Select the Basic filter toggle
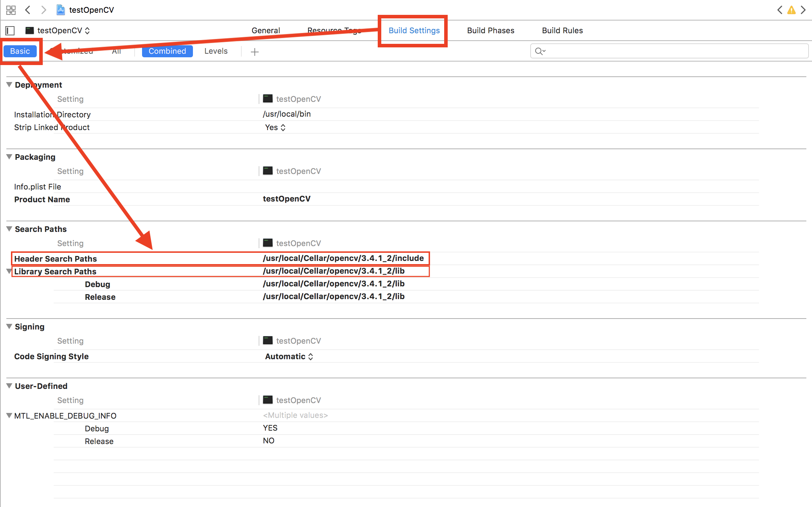The width and height of the screenshot is (812, 507). (x=20, y=51)
